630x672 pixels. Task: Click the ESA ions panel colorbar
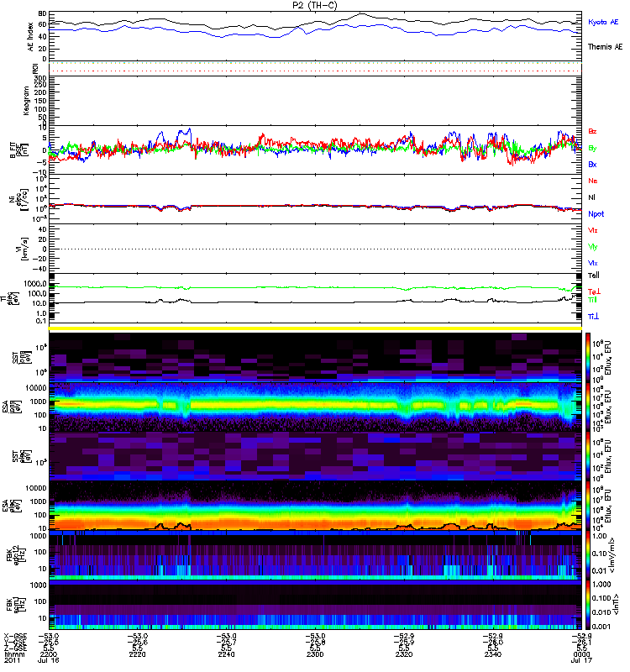(x=588, y=407)
